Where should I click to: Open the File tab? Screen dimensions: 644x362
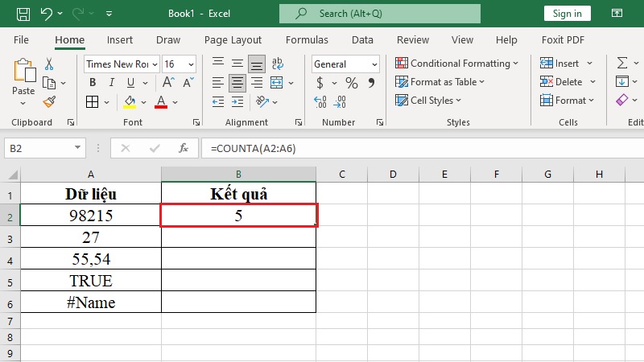21,39
